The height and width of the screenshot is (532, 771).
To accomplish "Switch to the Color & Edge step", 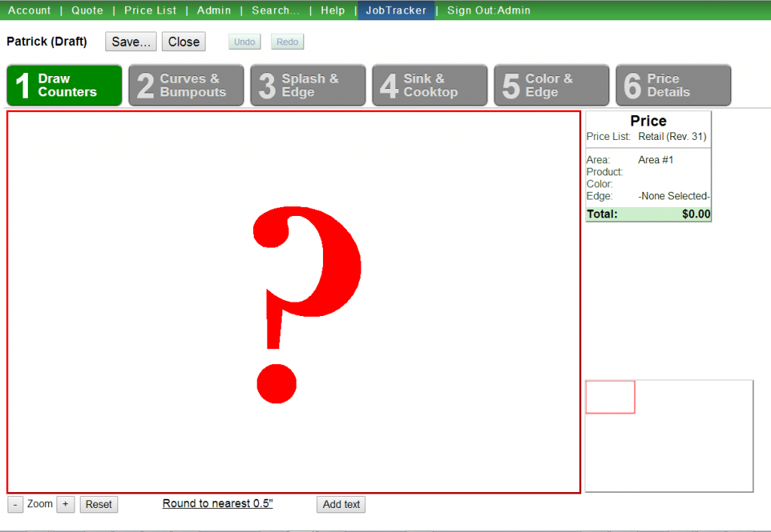I will [x=551, y=85].
